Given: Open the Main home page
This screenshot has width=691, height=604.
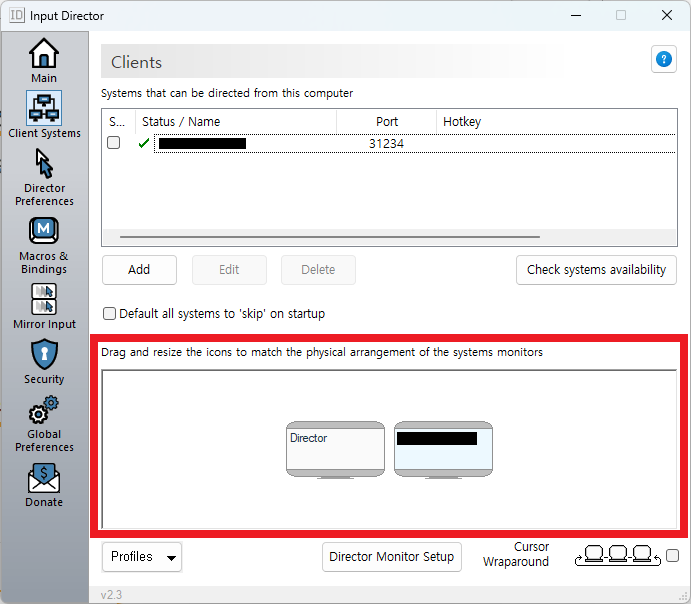Looking at the screenshot, I should [44, 60].
